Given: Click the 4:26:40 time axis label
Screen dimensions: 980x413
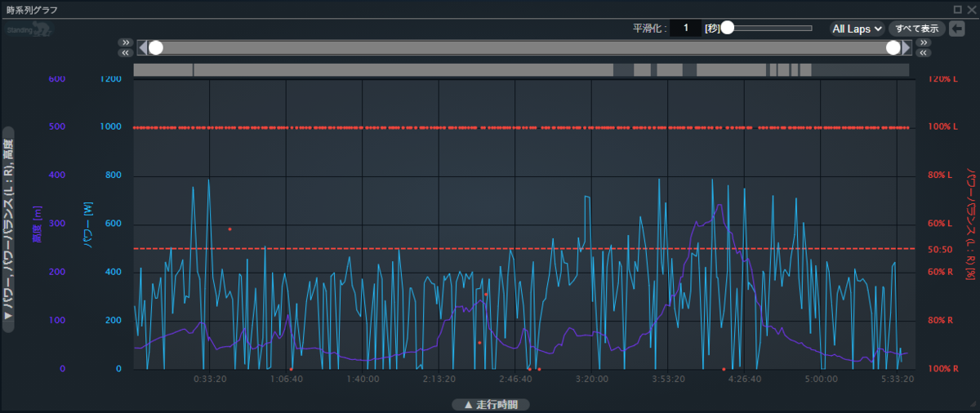Looking at the screenshot, I should (745, 380).
